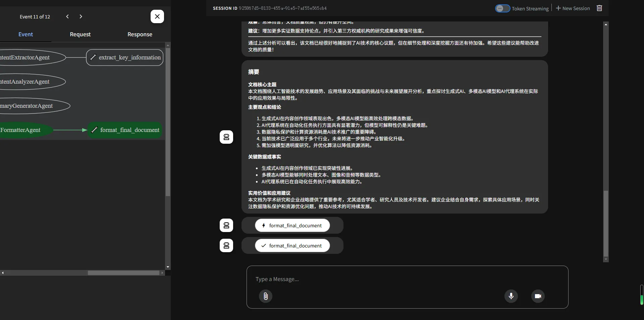This screenshot has width=644, height=320.
Task: Open the format_final_document function response chip
Action: click(x=292, y=245)
